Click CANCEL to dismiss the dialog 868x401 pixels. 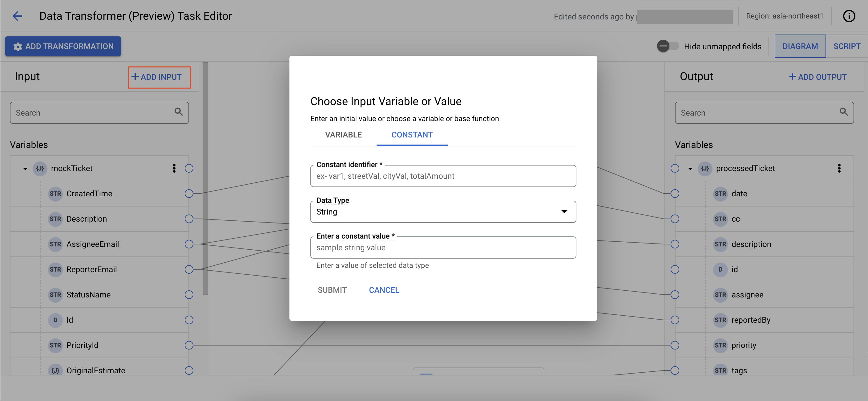[x=384, y=290]
